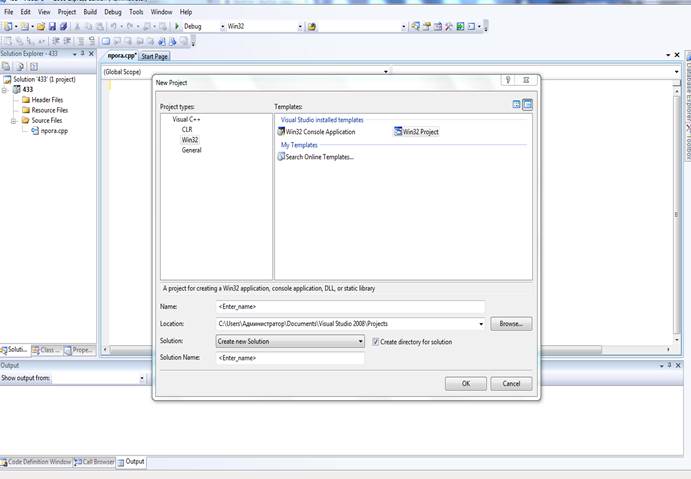Click Search Online Templates... link
This screenshot has height=479, width=691.
pyautogui.click(x=316, y=157)
